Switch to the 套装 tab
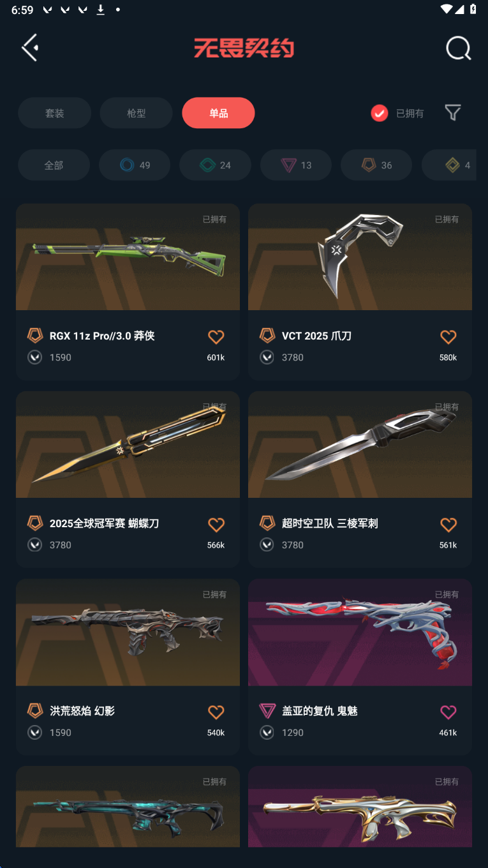Image resolution: width=488 pixels, height=868 pixels. [54, 113]
